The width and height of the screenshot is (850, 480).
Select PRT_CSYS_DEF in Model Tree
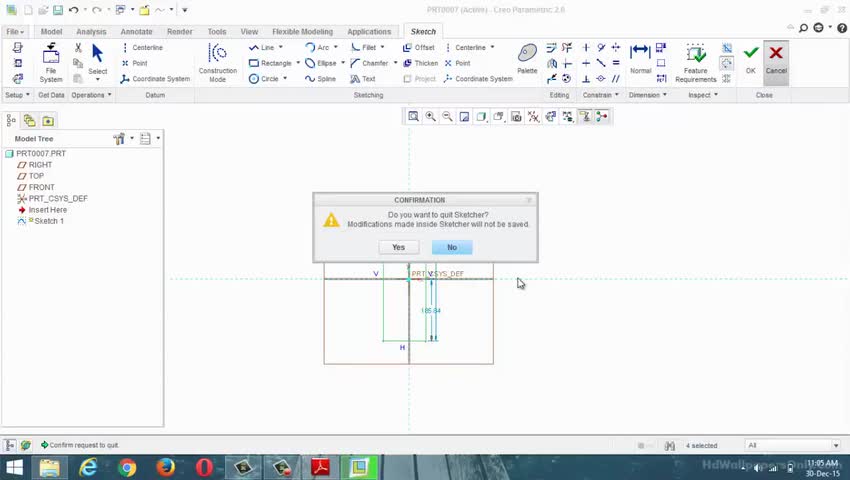[x=58, y=199]
